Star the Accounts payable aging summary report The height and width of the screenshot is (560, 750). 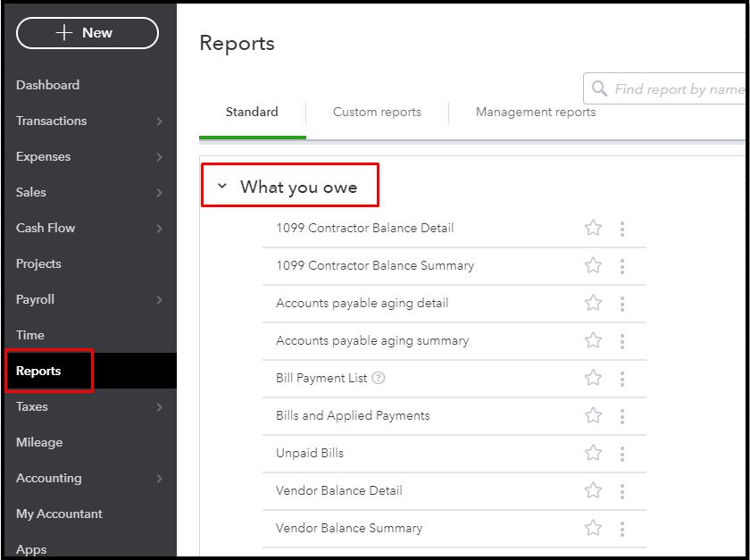click(x=593, y=341)
